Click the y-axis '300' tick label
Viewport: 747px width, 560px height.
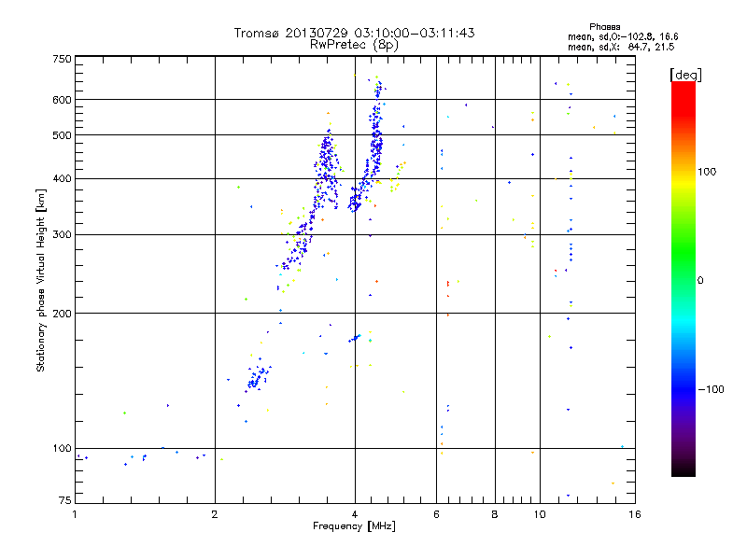[x=62, y=235]
